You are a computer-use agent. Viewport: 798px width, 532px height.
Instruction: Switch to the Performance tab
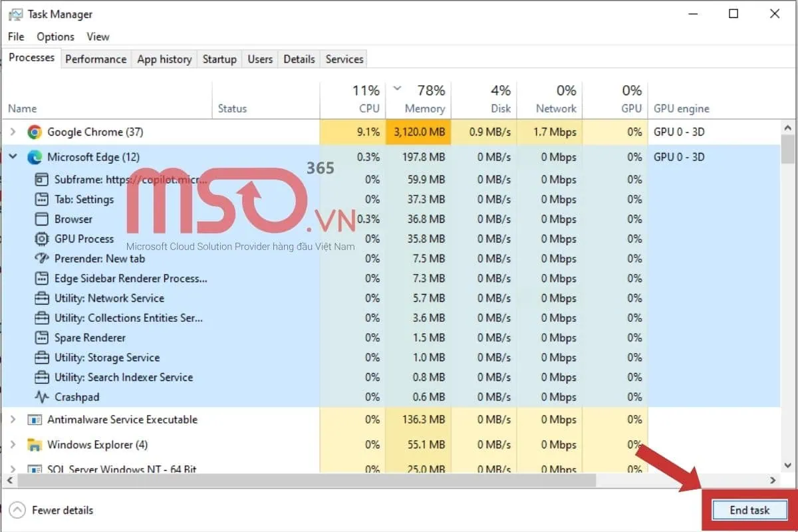coord(96,59)
